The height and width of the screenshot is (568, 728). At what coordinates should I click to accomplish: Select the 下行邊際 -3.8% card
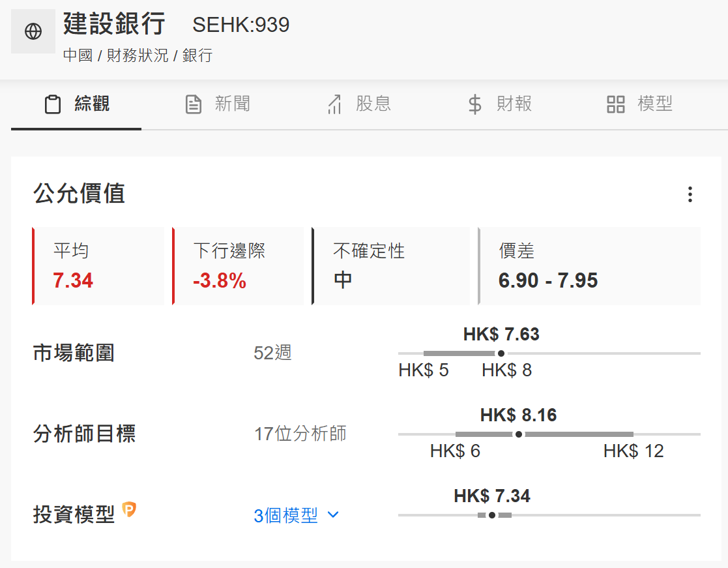238,266
